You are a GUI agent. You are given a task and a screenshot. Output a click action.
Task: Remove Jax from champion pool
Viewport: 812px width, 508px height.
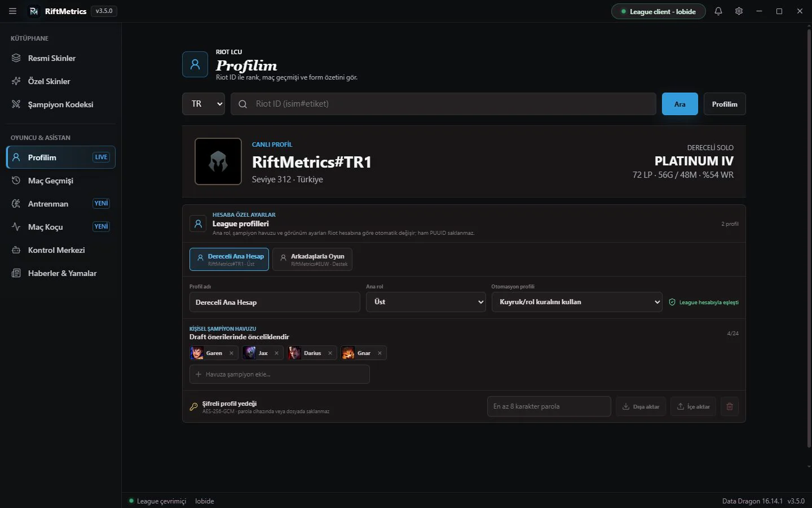(276, 353)
